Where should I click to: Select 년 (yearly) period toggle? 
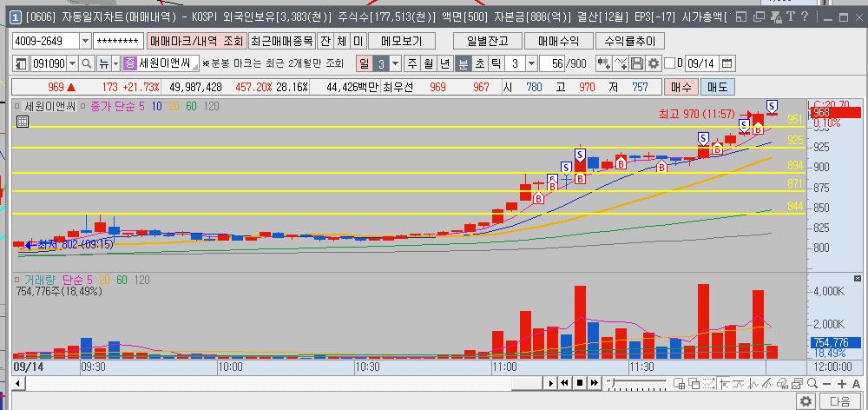[x=444, y=63]
